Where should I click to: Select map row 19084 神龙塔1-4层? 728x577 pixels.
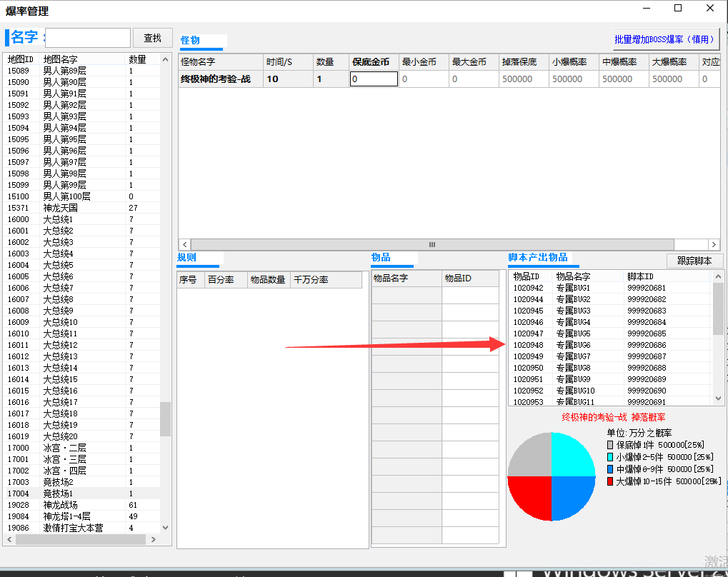(81, 516)
